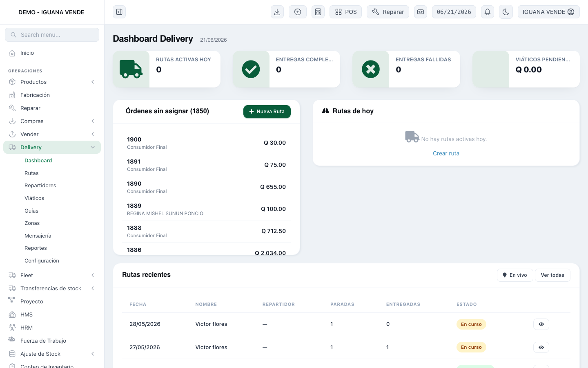Select Dashboard under Delivery
This screenshot has height=368, width=588.
pyautogui.click(x=38, y=160)
